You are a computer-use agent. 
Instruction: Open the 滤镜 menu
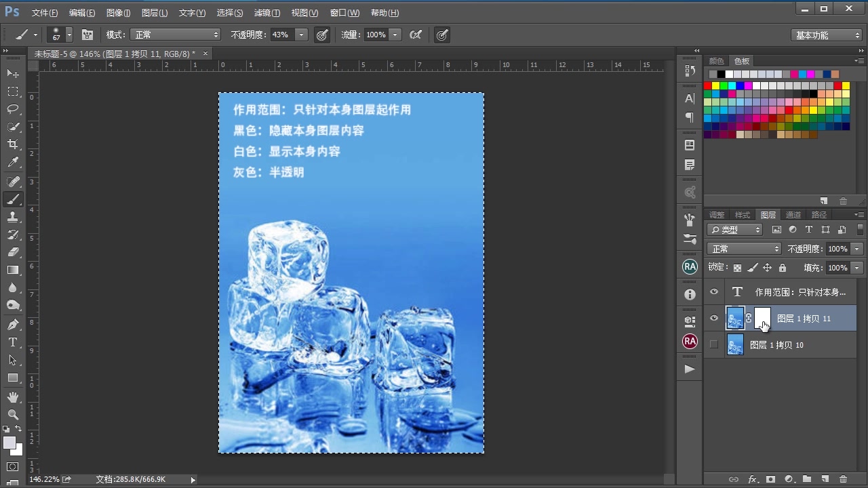[267, 12]
